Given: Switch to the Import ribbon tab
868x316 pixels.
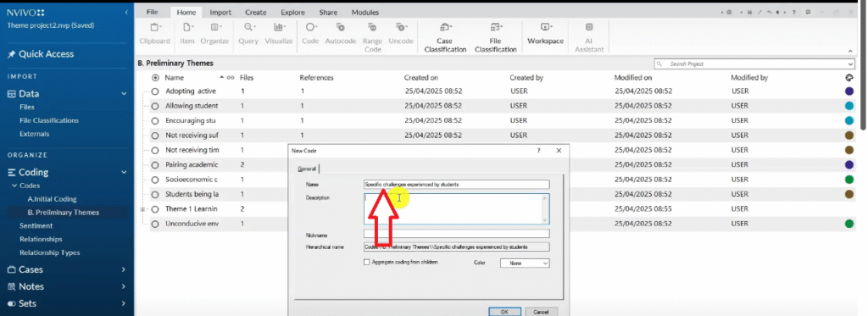Looking at the screenshot, I should (x=220, y=12).
